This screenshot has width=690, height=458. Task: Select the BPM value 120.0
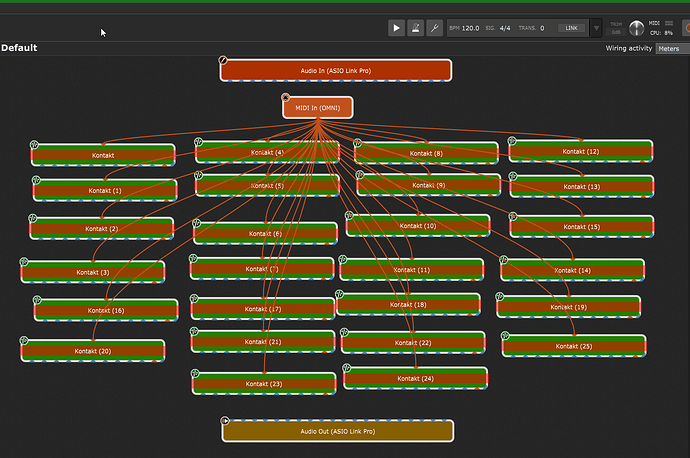(x=470, y=28)
